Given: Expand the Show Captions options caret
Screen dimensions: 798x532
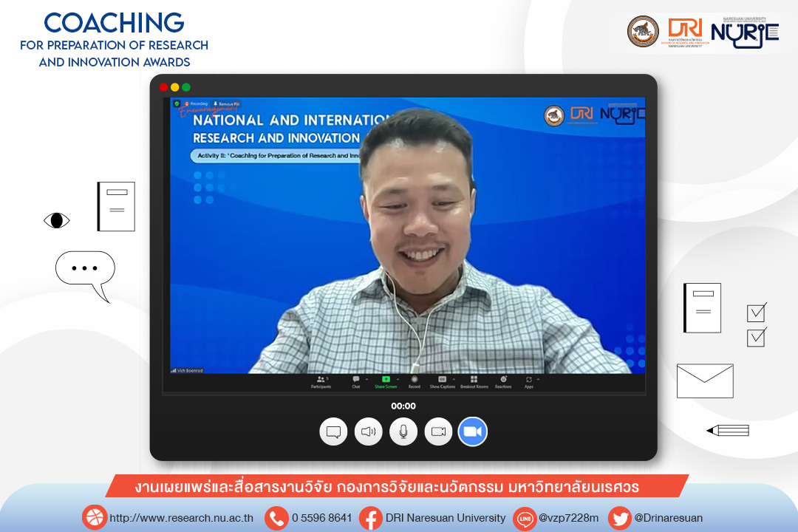Looking at the screenshot, I should point(454,379).
